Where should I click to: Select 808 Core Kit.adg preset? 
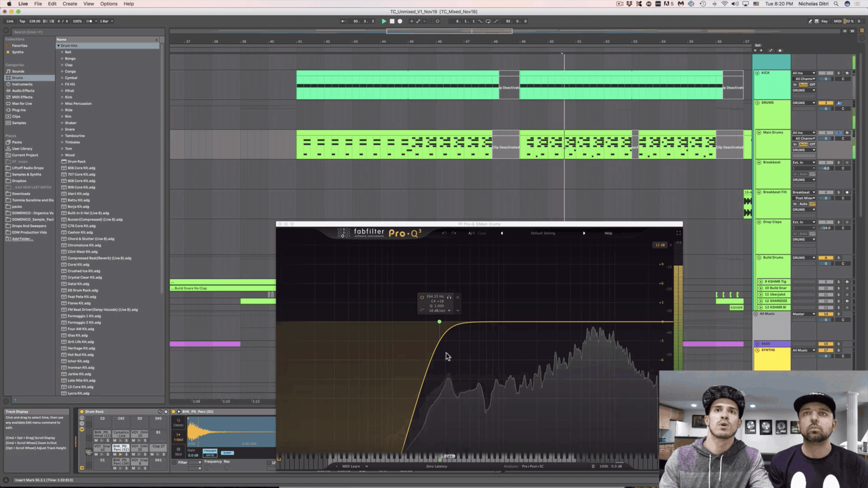click(x=81, y=181)
